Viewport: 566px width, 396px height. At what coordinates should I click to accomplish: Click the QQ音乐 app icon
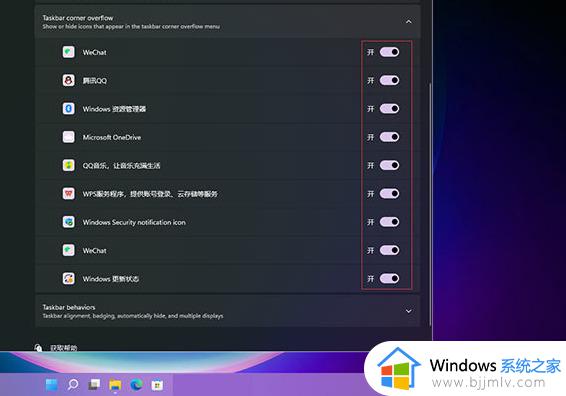[x=69, y=165]
